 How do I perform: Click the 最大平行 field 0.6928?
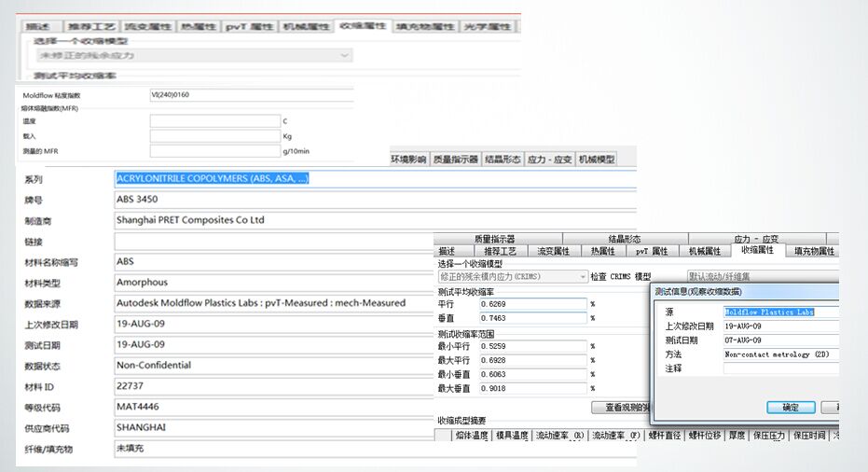[x=532, y=360]
